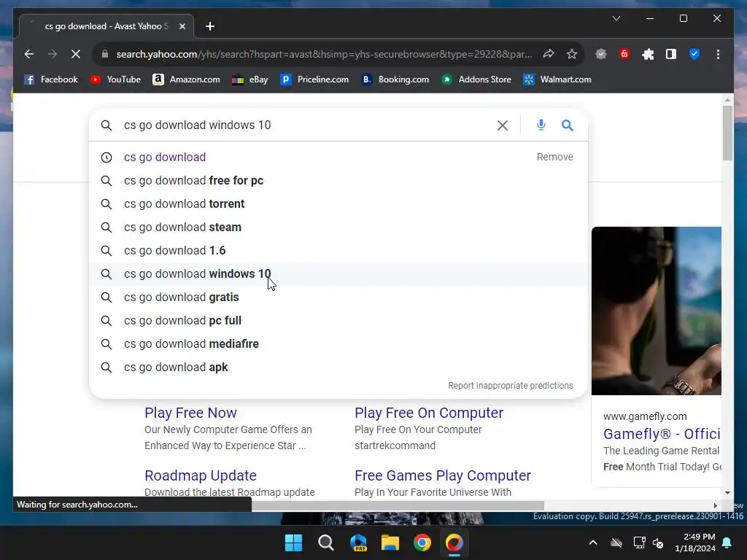Share this page via address bar icon

(x=549, y=54)
